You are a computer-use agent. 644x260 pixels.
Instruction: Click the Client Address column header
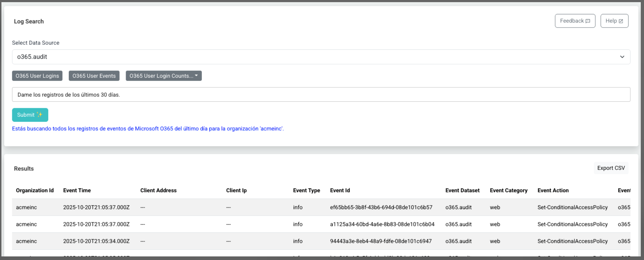(x=158, y=191)
